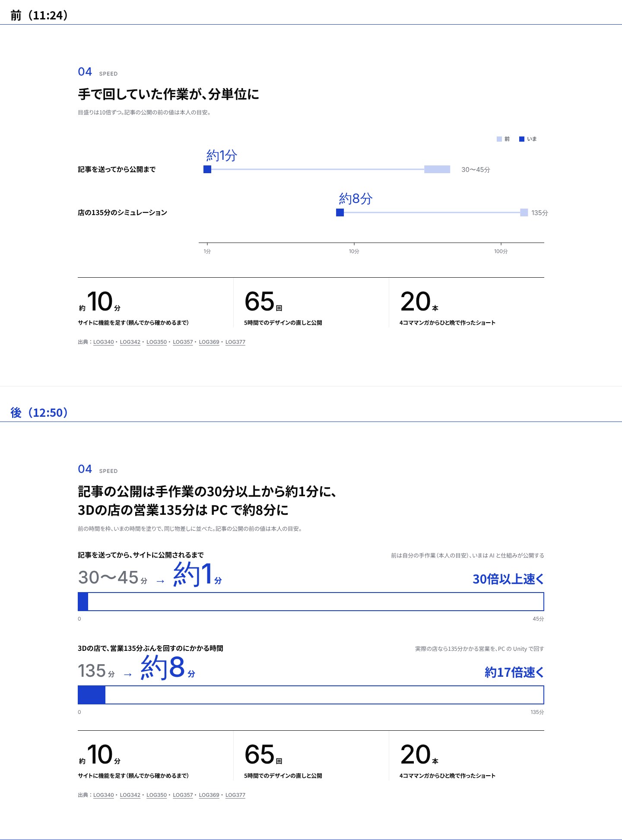Open the LOG369 link in the 前 section
The width and height of the screenshot is (622, 840).
tap(209, 342)
